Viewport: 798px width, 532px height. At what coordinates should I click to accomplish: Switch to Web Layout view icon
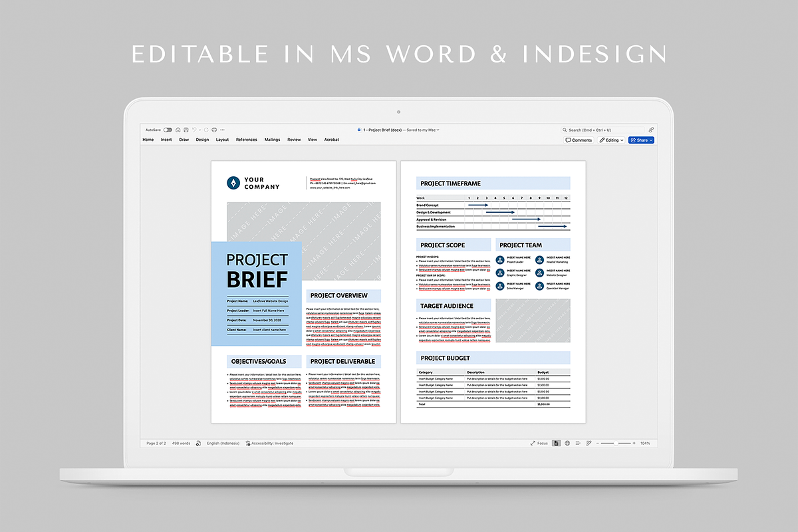tap(567, 443)
